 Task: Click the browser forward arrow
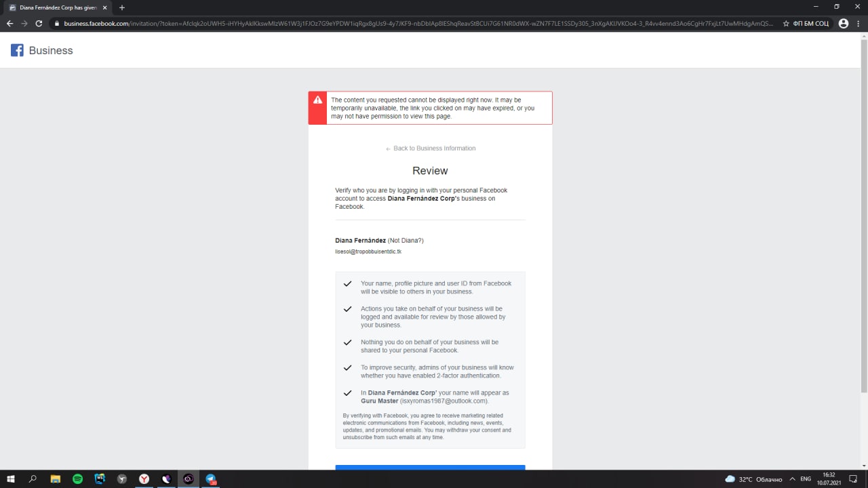(24, 23)
